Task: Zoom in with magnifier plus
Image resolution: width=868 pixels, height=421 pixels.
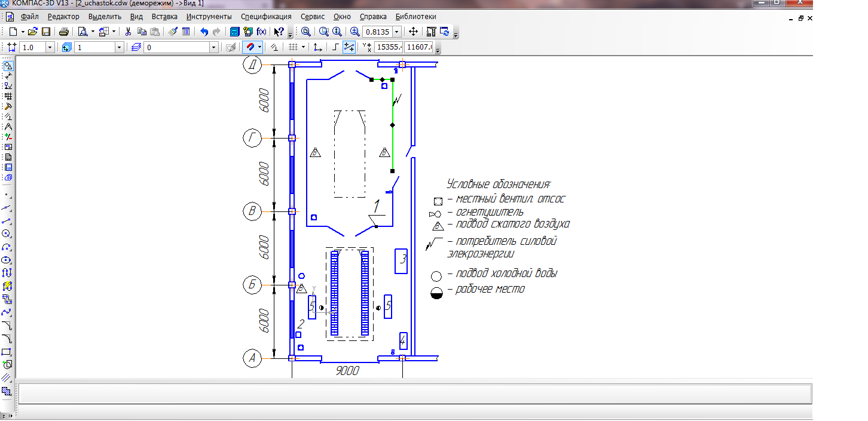Action: point(354,32)
